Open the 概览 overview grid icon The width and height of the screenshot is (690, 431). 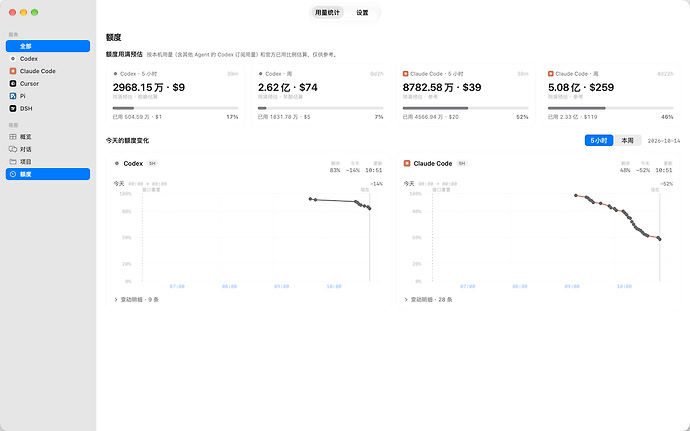click(13, 137)
